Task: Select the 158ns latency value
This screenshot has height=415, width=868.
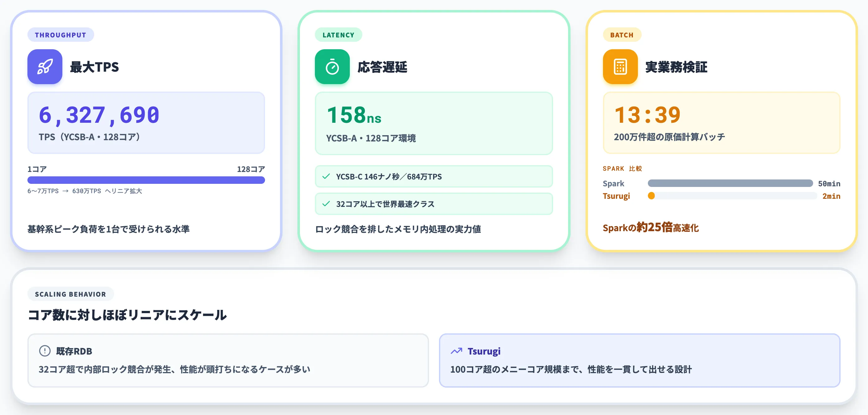Action: click(354, 115)
